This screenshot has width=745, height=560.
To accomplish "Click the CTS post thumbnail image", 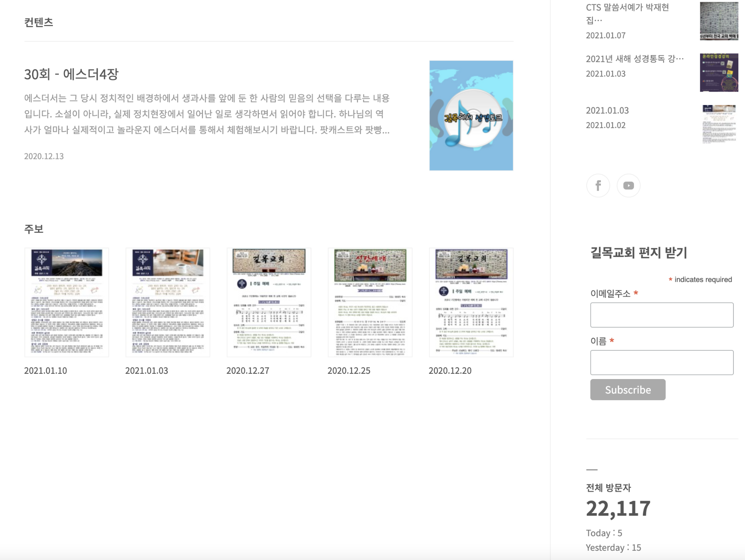I will 719,21.
